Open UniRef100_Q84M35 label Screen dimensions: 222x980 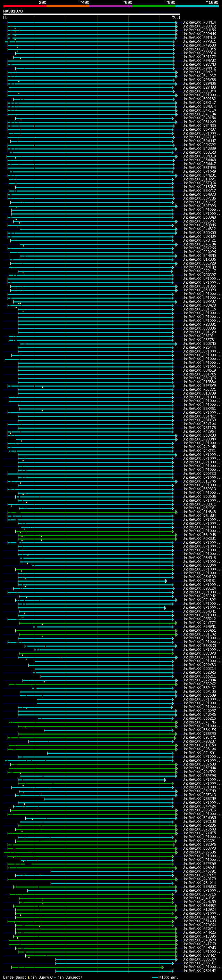pyautogui.click(x=199, y=125)
